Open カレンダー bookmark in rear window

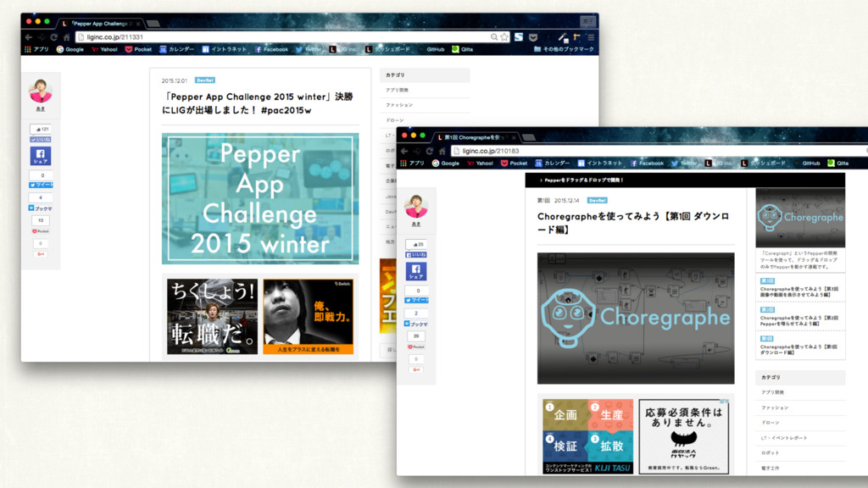click(x=177, y=49)
